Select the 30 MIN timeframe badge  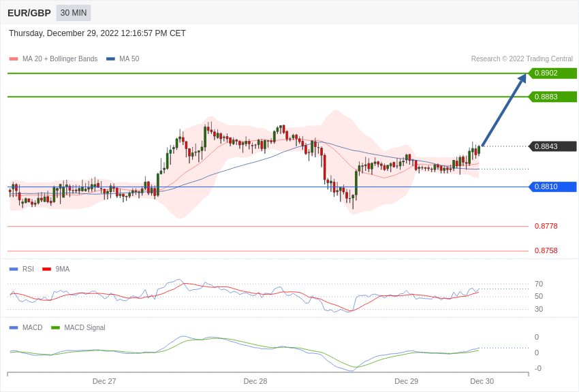pyautogui.click(x=74, y=13)
